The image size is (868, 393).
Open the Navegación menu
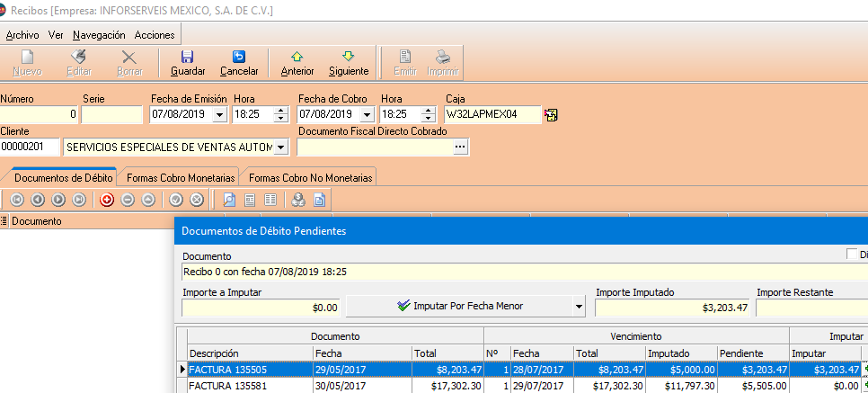click(x=99, y=35)
